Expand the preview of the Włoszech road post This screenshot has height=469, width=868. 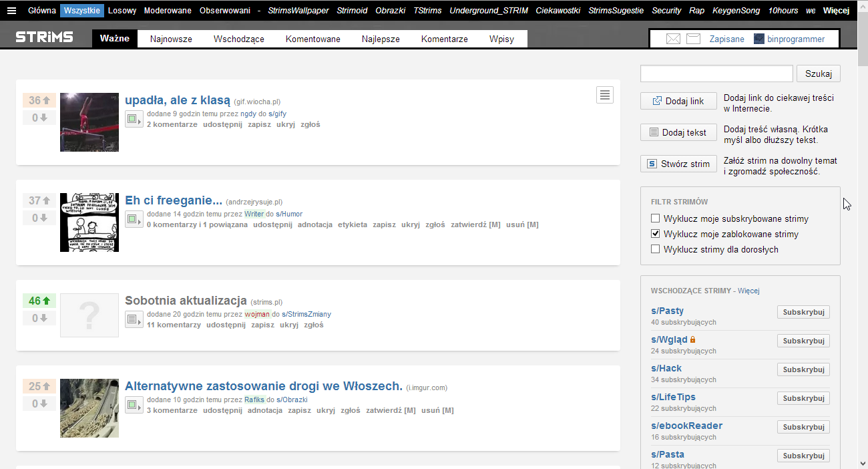point(134,405)
